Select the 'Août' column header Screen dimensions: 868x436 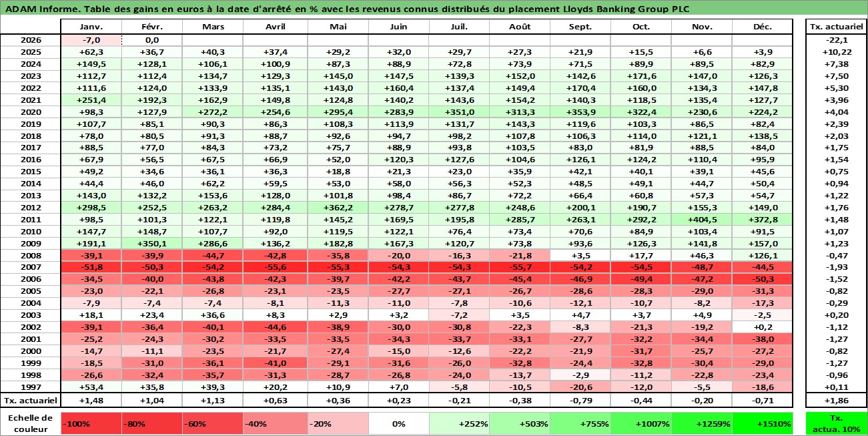coord(520,27)
